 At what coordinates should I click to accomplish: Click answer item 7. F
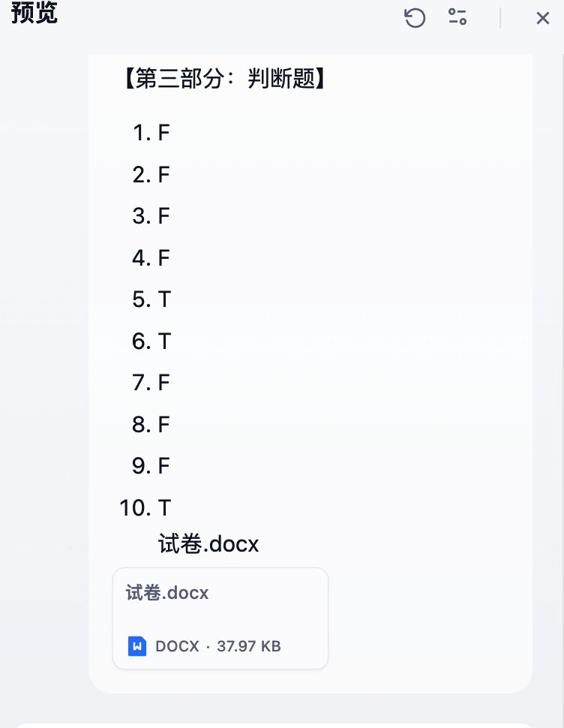click(x=151, y=383)
